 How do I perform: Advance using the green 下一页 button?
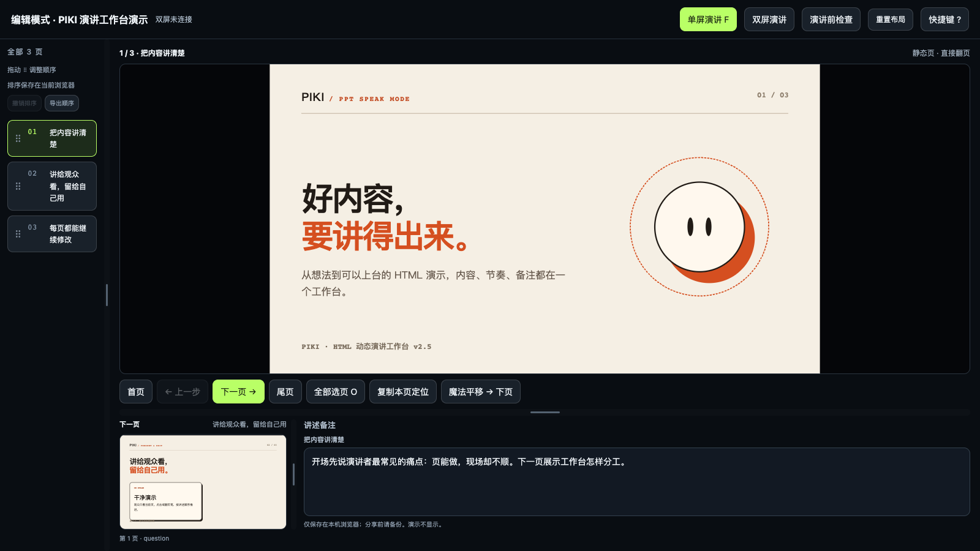point(238,392)
